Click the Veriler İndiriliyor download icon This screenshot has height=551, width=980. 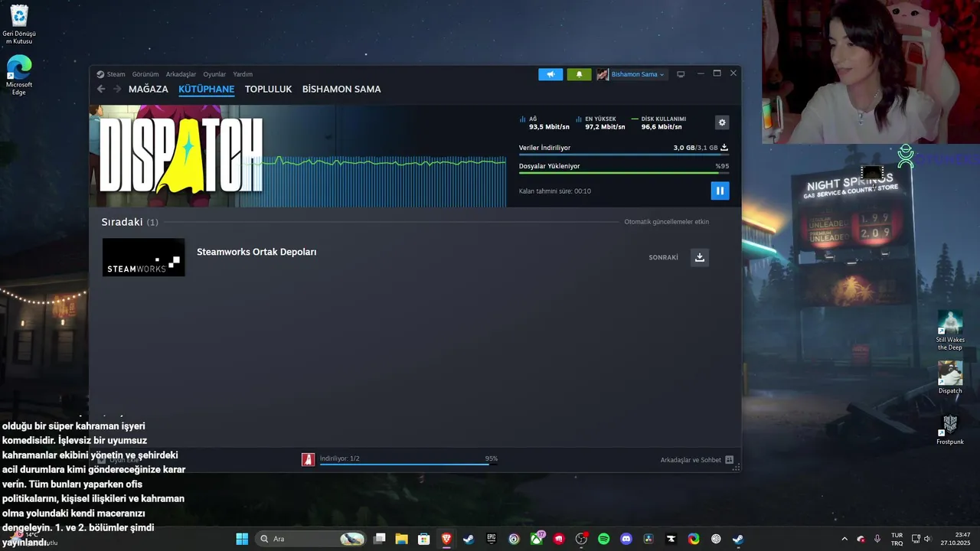coord(724,148)
